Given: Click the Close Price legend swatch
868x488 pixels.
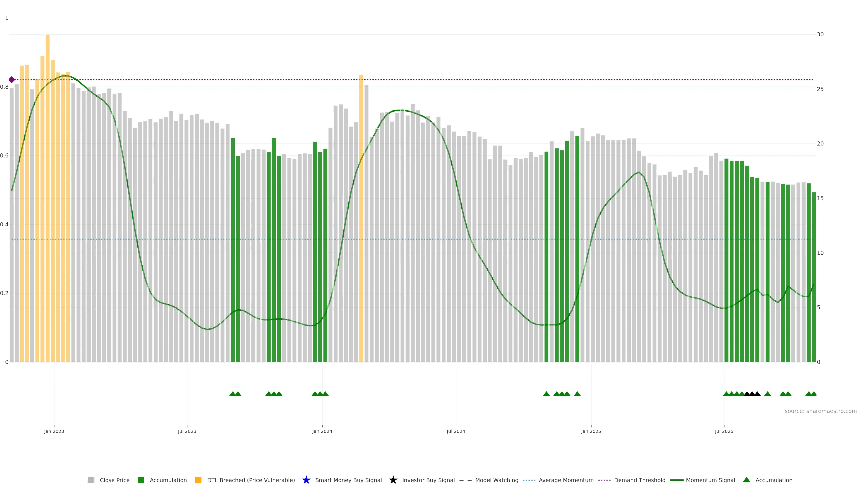Looking at the screenshot, I should tap(91, 480).
